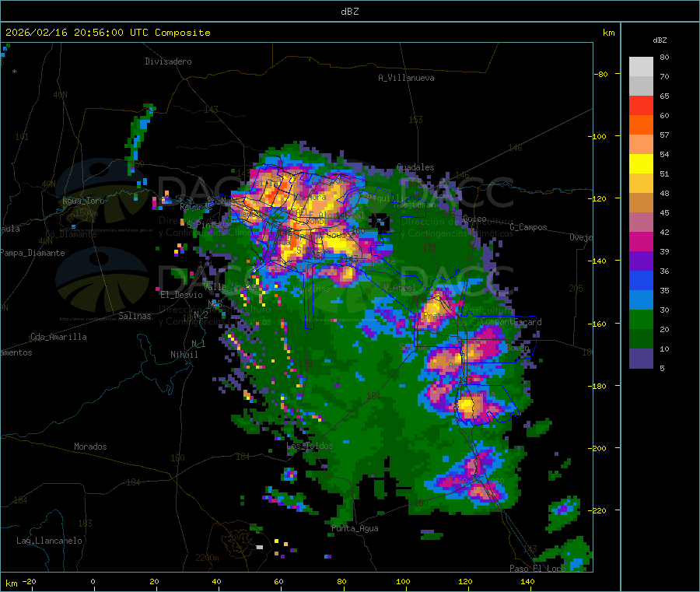Select the red 65 dBZ legend swatch
The width and height of the screenshot is (700, 592).
tap(641, 105)
